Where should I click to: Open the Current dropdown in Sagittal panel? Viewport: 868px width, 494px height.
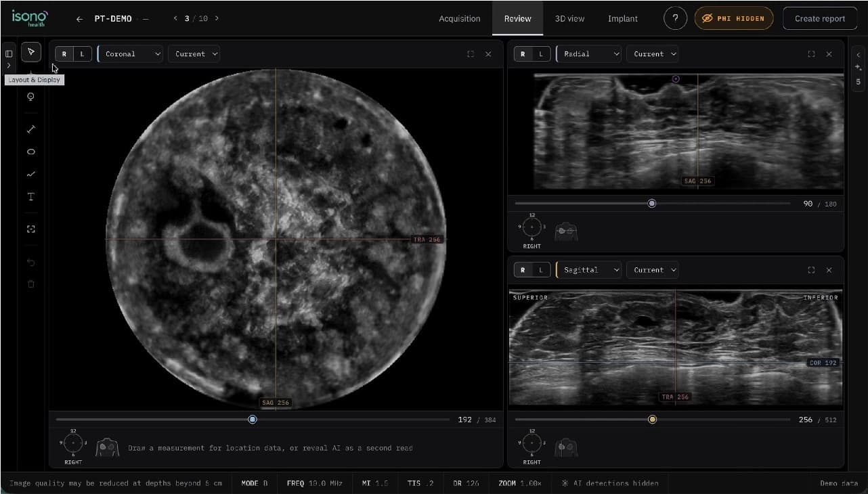[x=653, y=270]
